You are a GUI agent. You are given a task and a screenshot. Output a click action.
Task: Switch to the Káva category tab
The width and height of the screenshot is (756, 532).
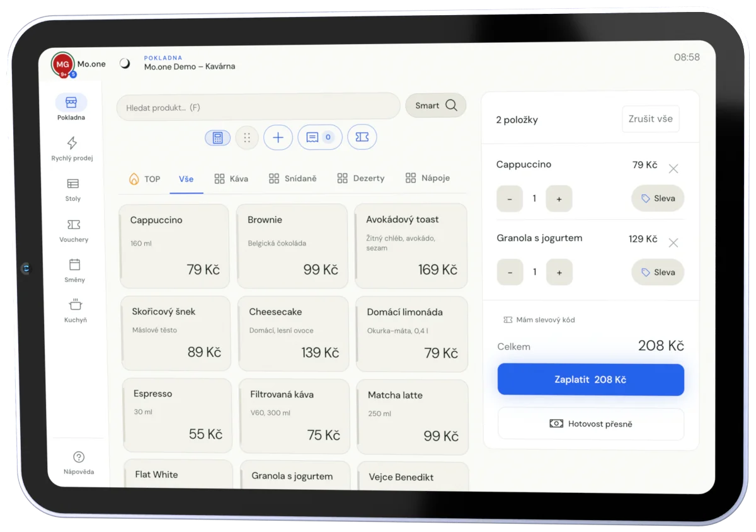(x=231, y=179)
